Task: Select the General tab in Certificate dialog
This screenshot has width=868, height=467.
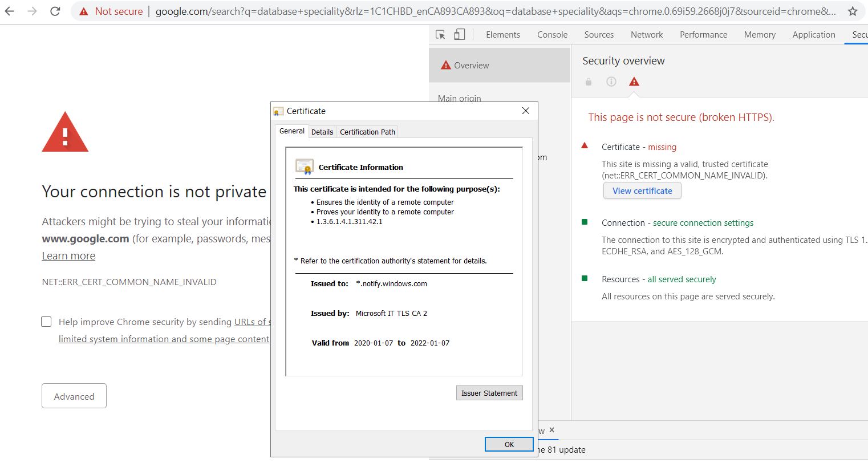Action: point(292,131)
